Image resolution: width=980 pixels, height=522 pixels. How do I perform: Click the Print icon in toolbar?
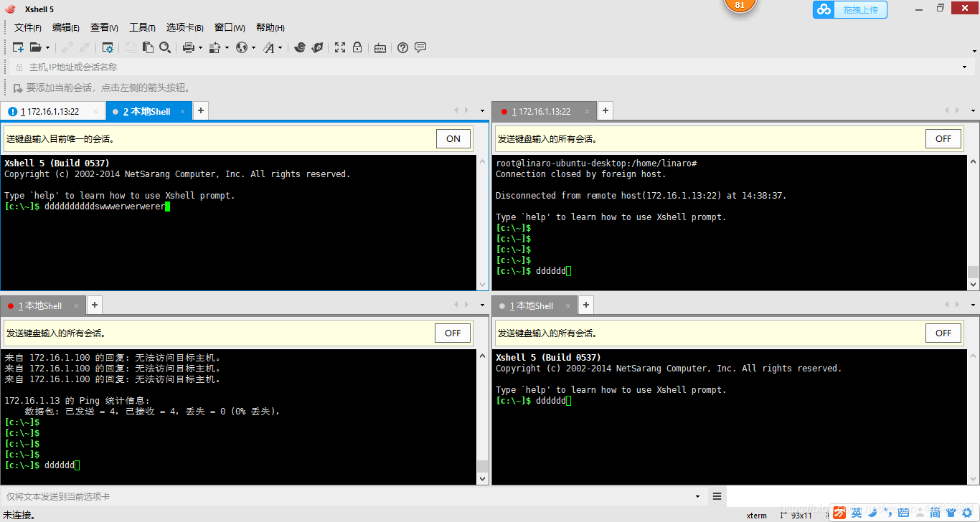[x=189, y=47]
